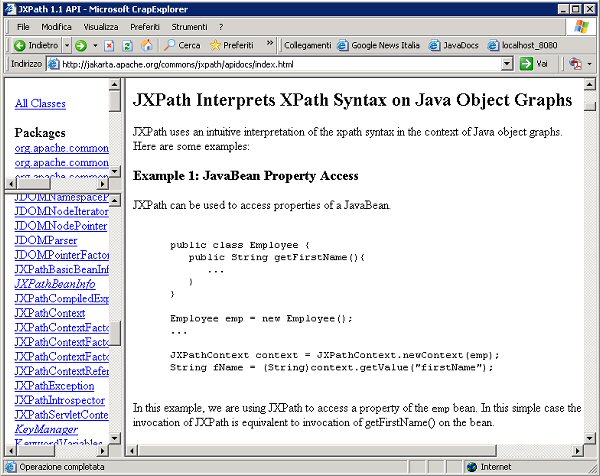Open dropdown arrow beside PDF icon

click(589, 64)
